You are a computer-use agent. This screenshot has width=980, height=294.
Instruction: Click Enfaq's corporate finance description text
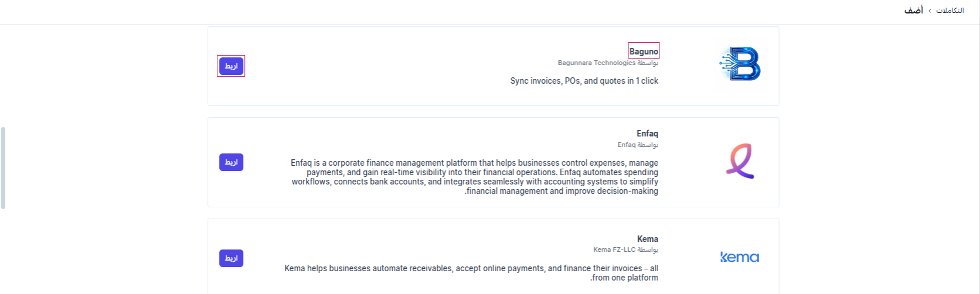474,177
